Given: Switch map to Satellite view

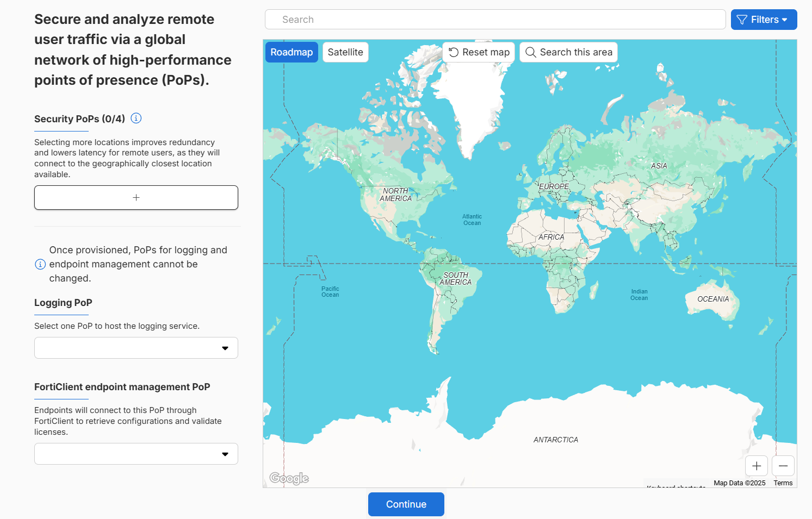Looking at the screenshot, I should [345, 52].
